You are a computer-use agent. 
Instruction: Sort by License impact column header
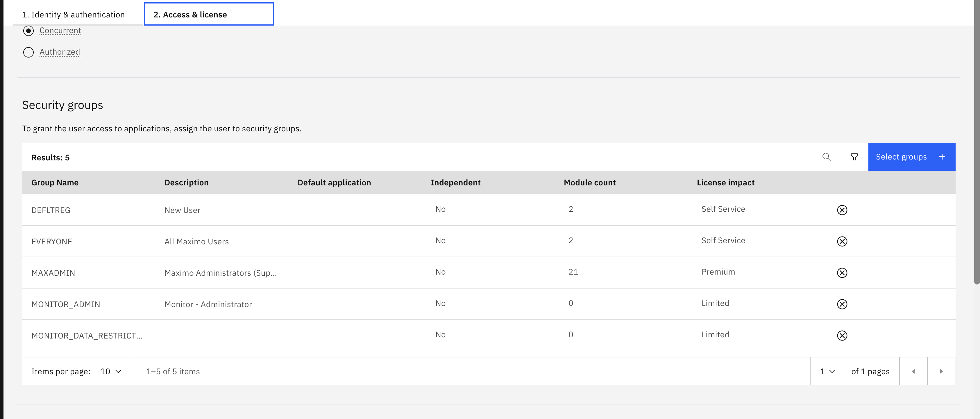click(725, 182)
